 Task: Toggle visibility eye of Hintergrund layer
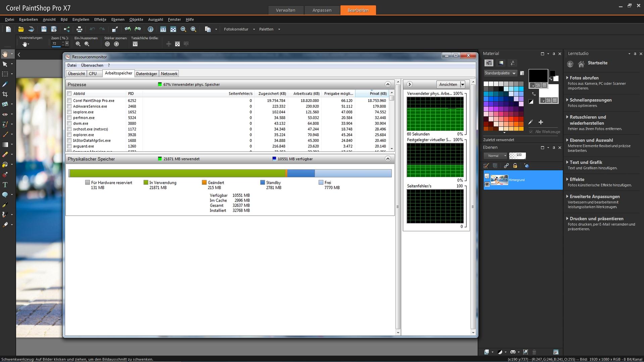point(487,184)
